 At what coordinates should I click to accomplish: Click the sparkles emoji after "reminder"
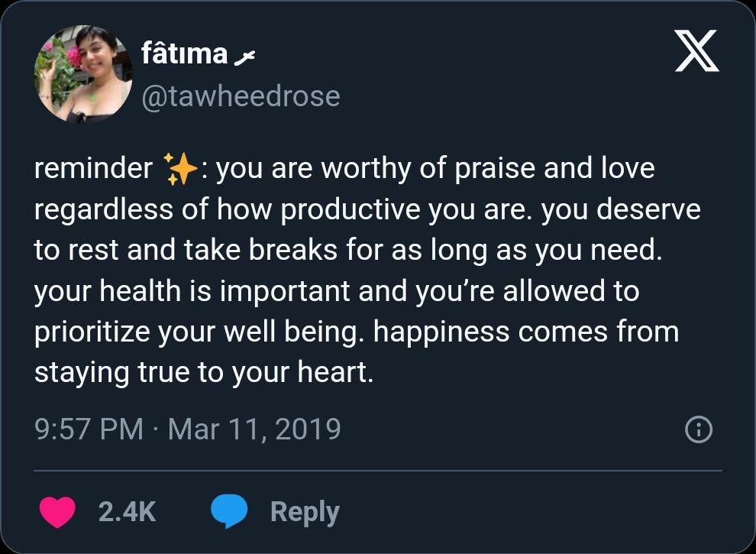click(x=181, y=169)
